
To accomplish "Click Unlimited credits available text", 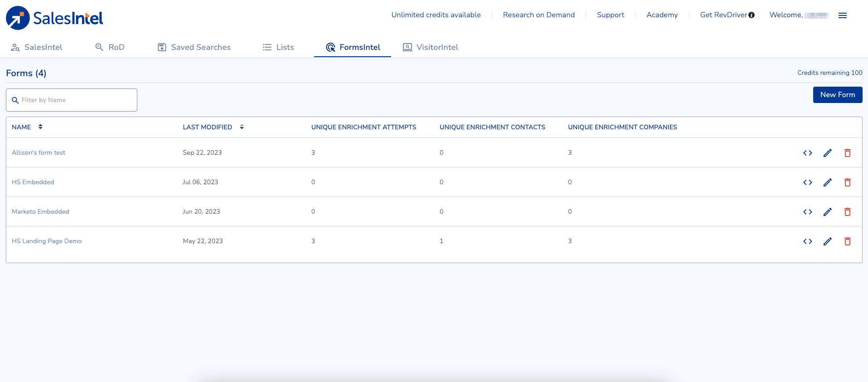I will click(x=436, y=15).
